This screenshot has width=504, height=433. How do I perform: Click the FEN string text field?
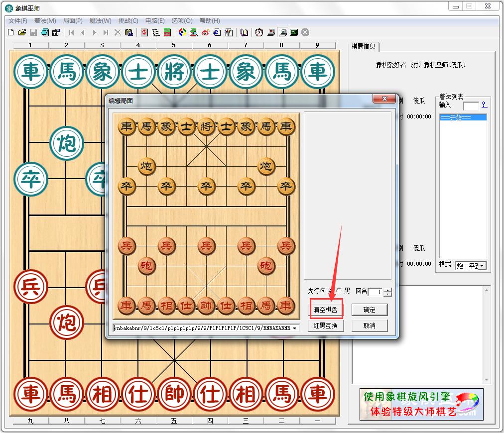tap(206, 328)
